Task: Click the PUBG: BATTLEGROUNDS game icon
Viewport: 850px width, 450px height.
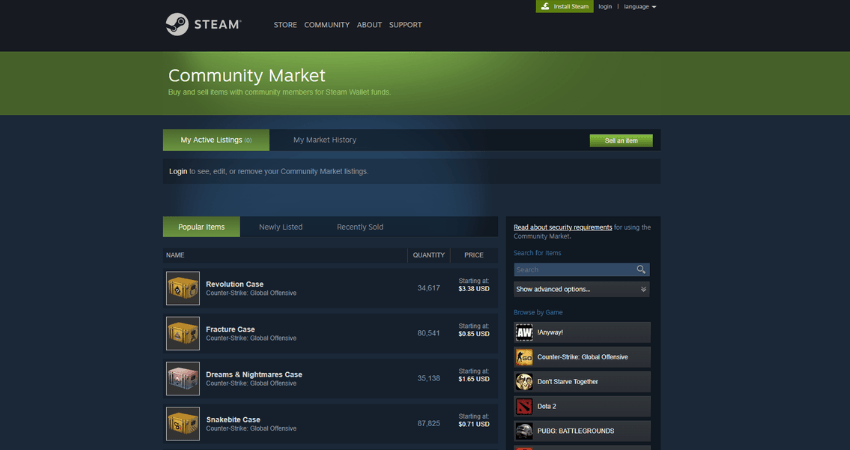Action: click(x=524, y=431)
